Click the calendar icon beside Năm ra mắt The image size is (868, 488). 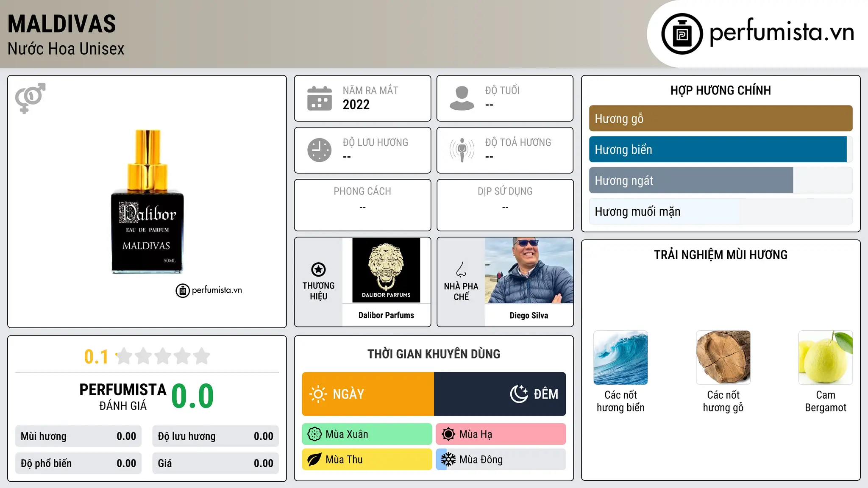(320, 98)
